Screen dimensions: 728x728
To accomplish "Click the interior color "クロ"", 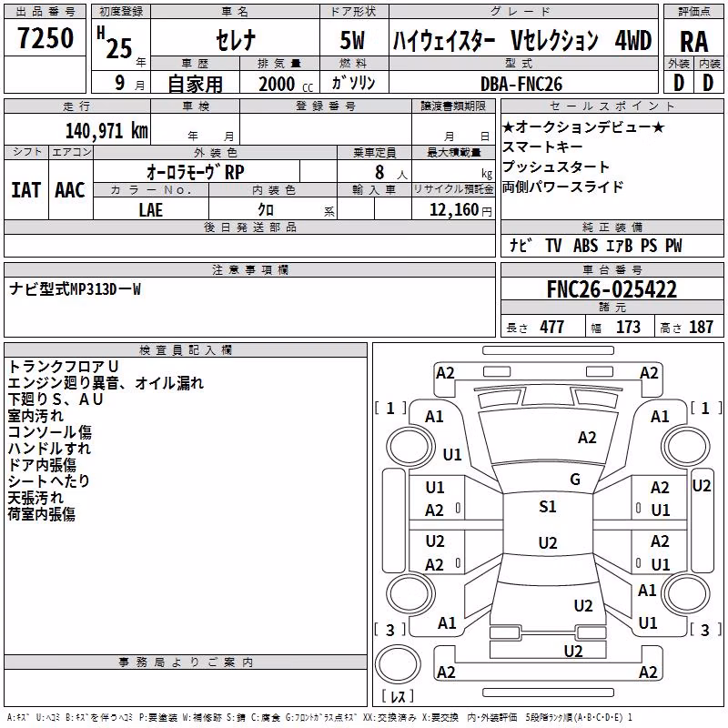I will [x=266, y=210].
